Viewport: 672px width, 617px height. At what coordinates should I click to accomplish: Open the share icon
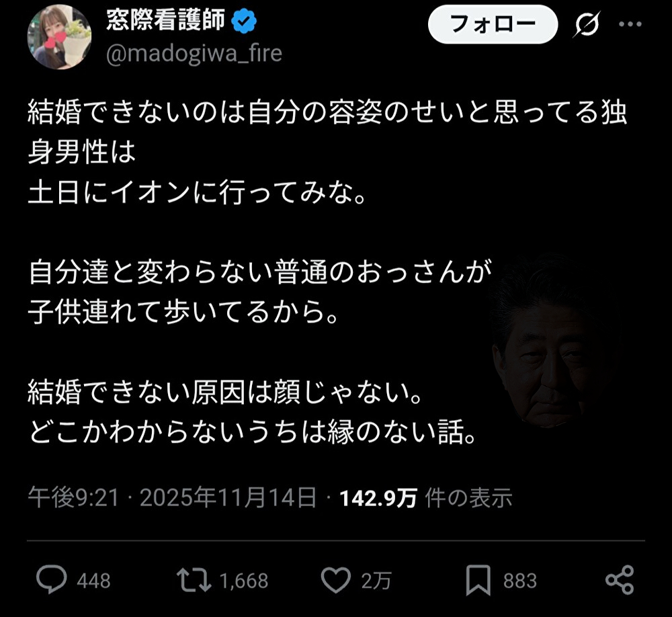click(620, 580)
